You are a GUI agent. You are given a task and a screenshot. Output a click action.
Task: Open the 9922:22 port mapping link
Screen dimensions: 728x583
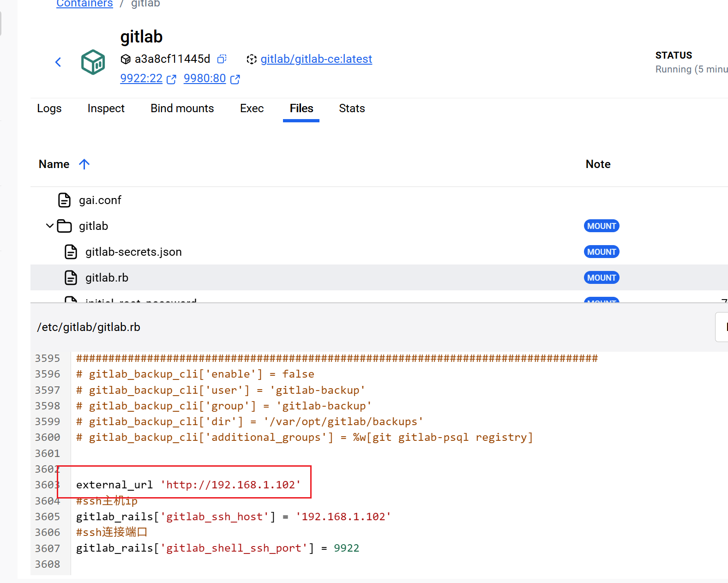point(141,78)
